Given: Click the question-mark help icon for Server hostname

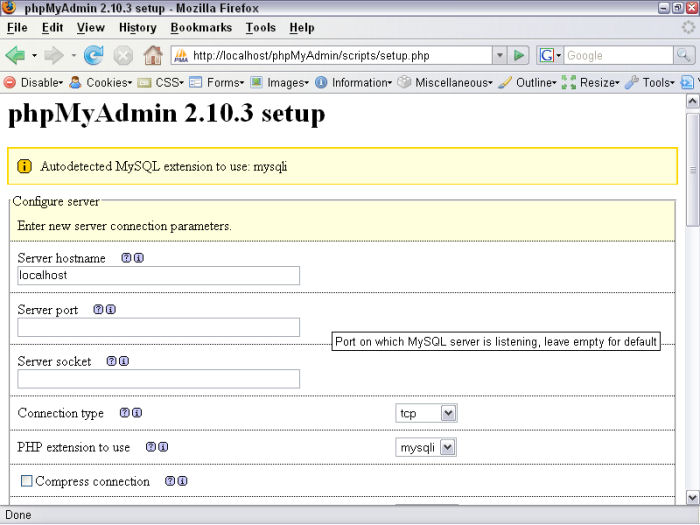Looking at the screenshot, I should (126, 258).
